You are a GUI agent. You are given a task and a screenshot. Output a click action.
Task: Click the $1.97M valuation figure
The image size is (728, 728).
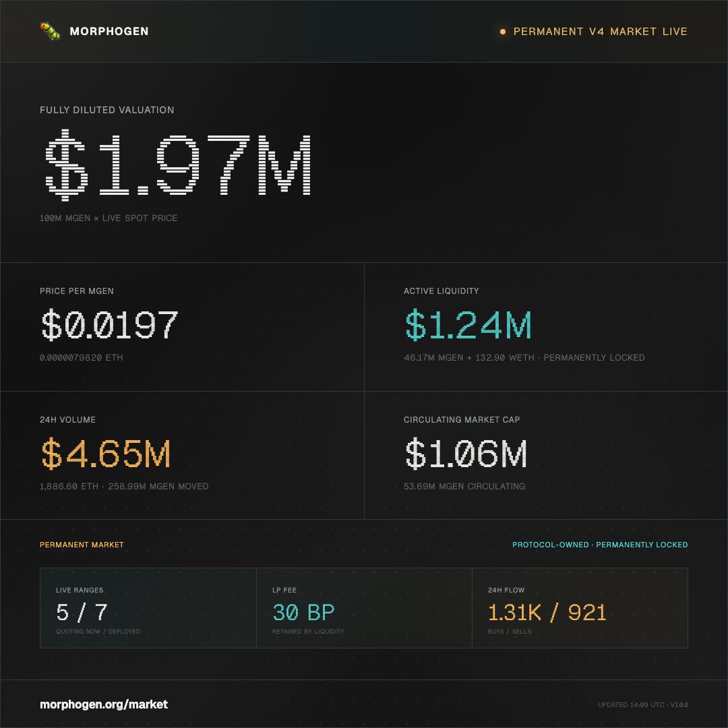(x=178, y=165)
